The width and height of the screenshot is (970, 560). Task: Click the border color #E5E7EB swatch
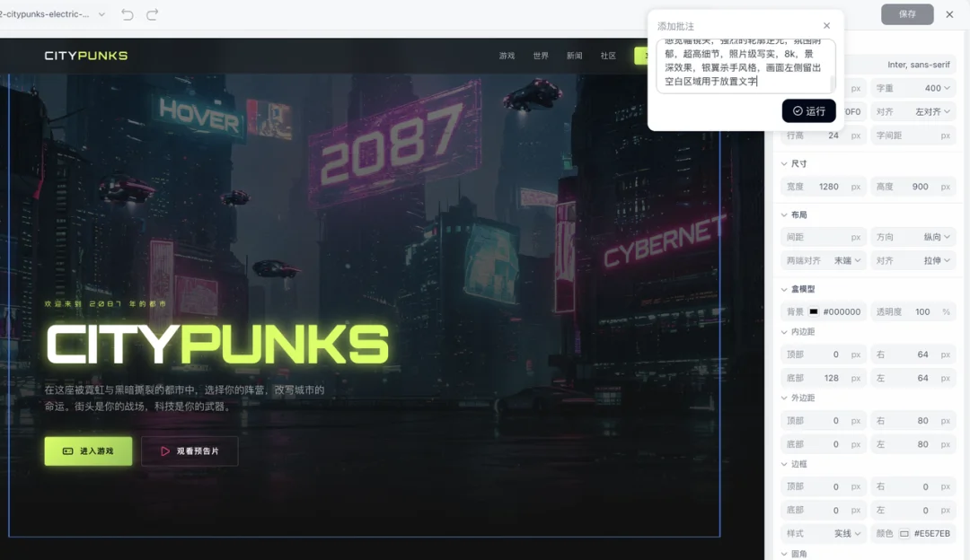(904, 533)
